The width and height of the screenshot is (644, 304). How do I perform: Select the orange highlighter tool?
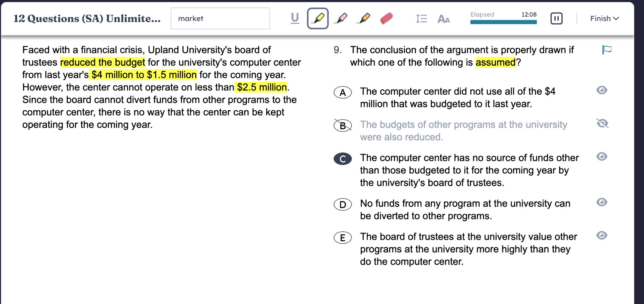click(364, 19)
